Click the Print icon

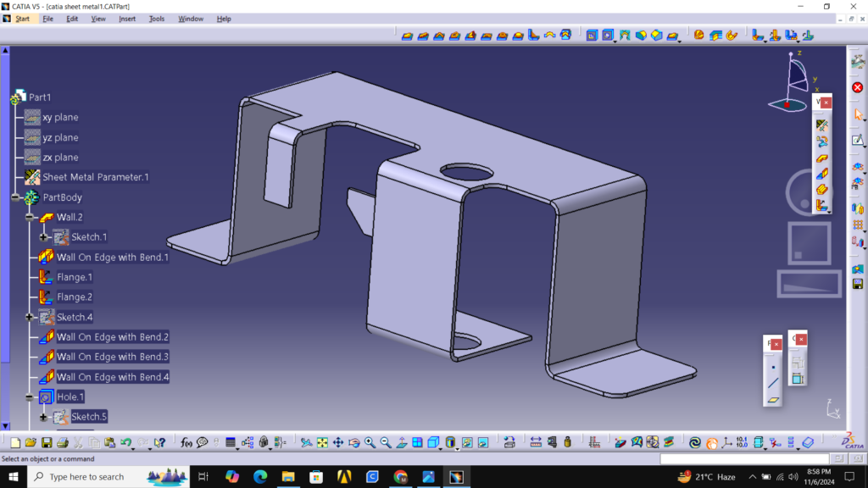63,442
